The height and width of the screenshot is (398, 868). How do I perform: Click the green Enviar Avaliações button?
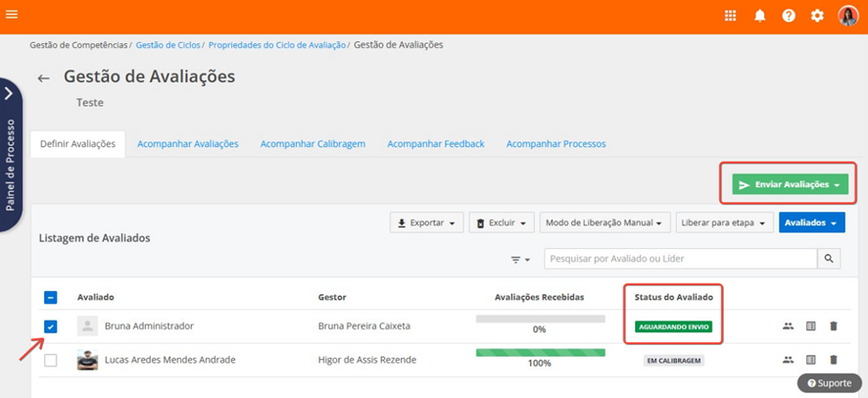790,184
